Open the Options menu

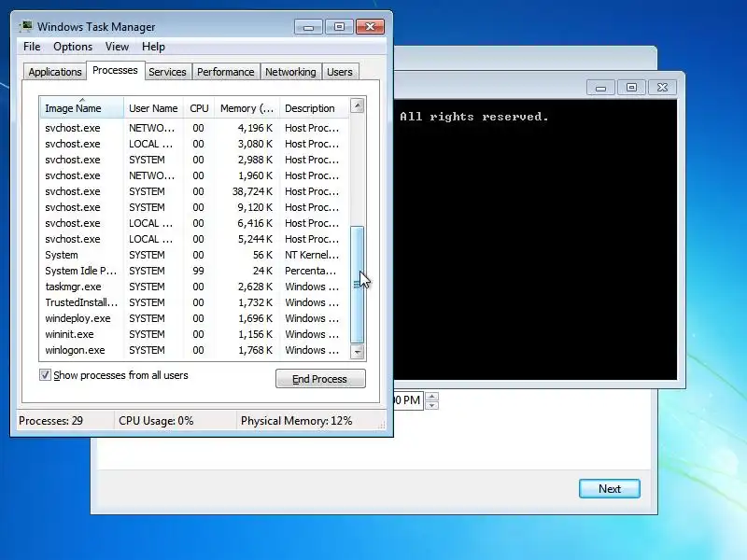point(73,47)
